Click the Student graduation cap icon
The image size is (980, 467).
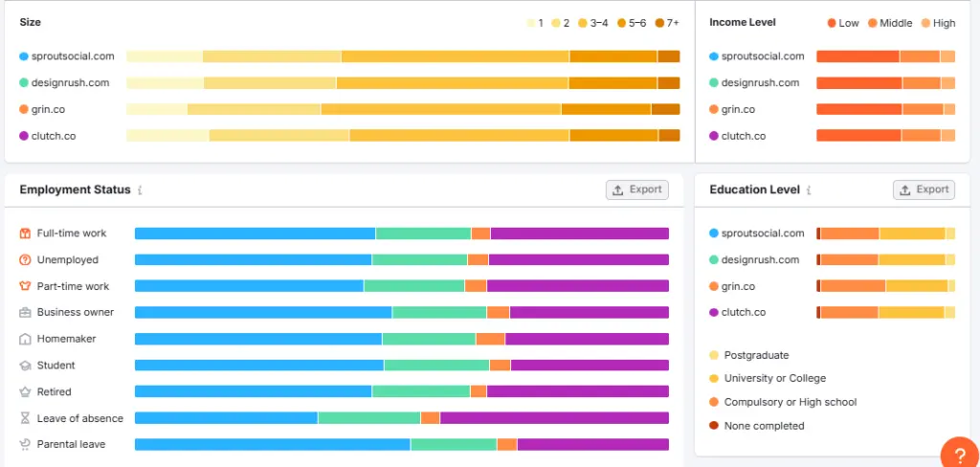point(25,366)
